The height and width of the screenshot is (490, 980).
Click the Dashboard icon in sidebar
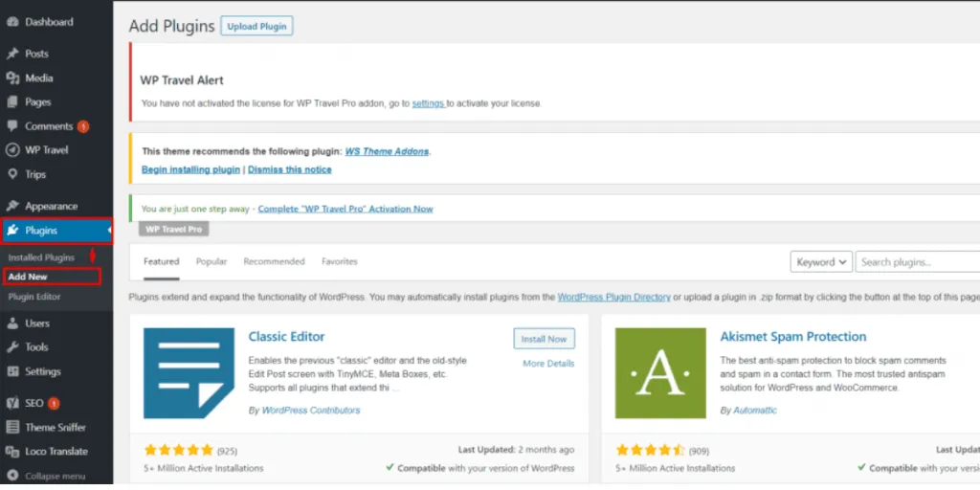(12, 21)
